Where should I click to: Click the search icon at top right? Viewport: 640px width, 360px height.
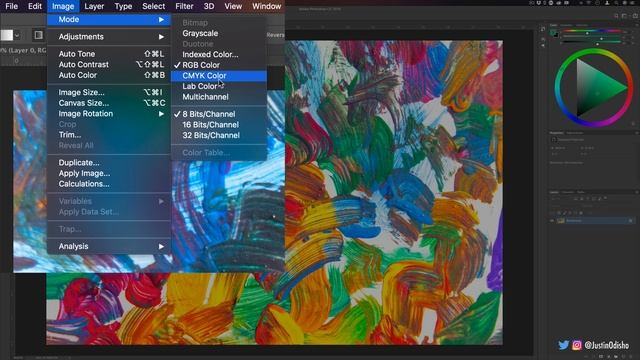616,16
